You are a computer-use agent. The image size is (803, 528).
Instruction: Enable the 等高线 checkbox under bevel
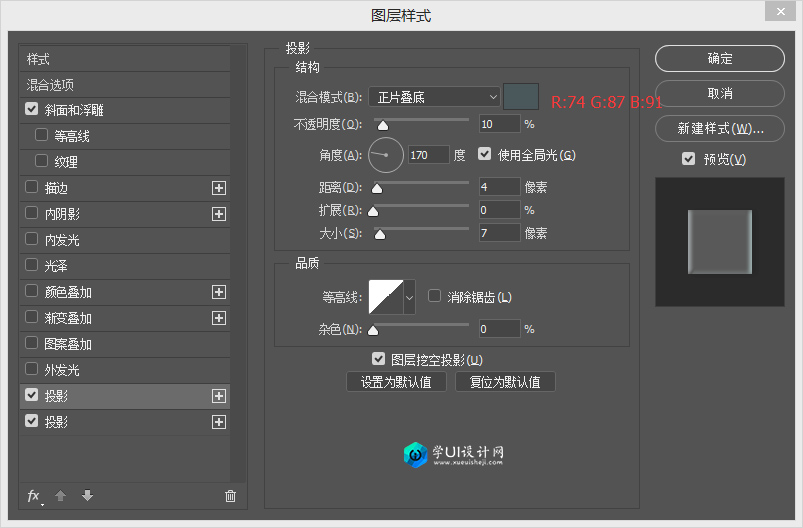click(x=41, y=135)
